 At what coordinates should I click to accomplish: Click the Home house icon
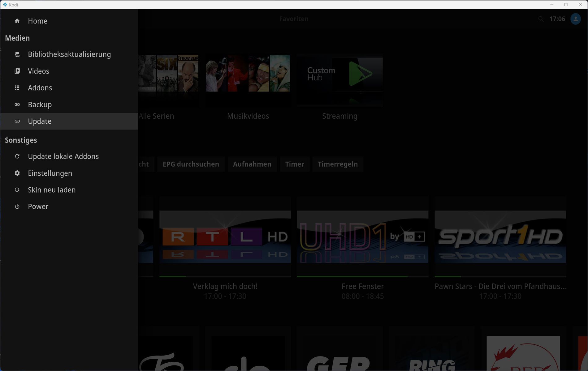tap(17, 21)
